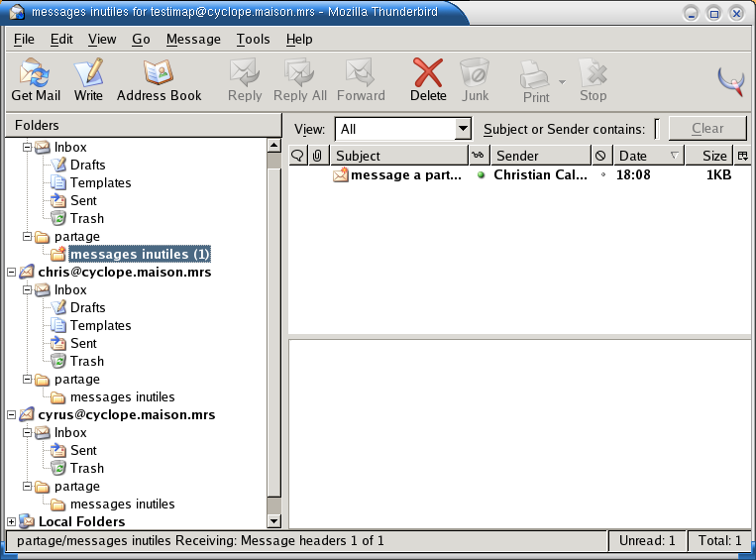
Task: Click the Print toolbar icon
Action: [536, 80]
